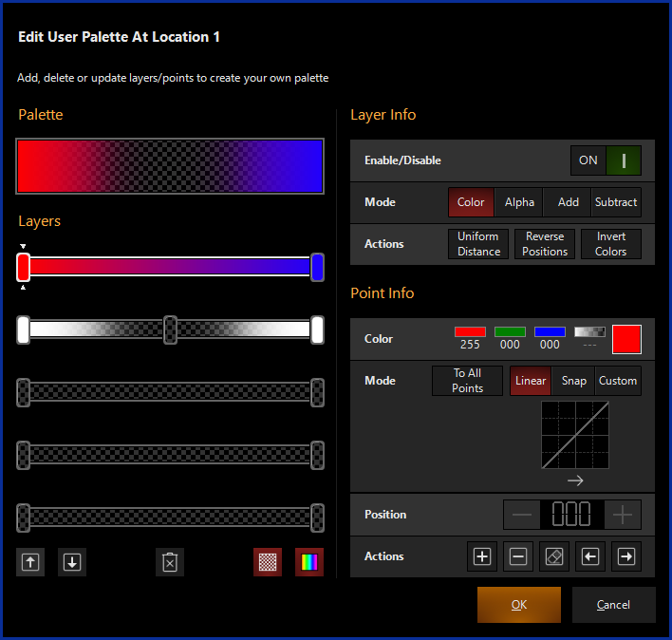Apply mode To All Points
This screenshot has height=640, width=672.
click(467, 381)
